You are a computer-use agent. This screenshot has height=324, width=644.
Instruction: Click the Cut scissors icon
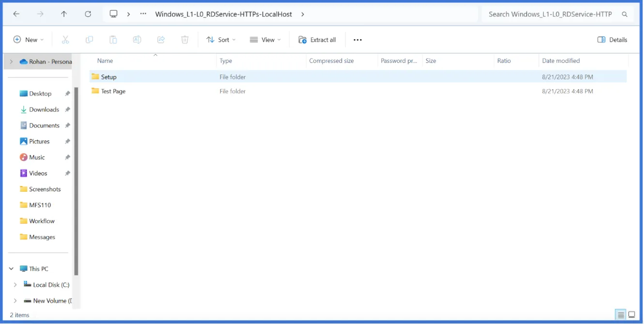pos(66,40)
